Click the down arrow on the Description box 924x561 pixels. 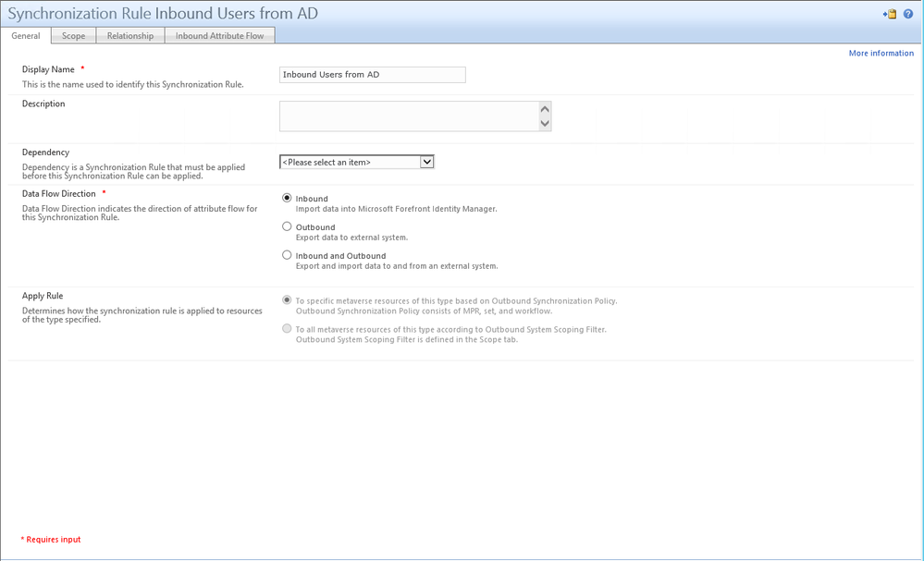[545, 122]
